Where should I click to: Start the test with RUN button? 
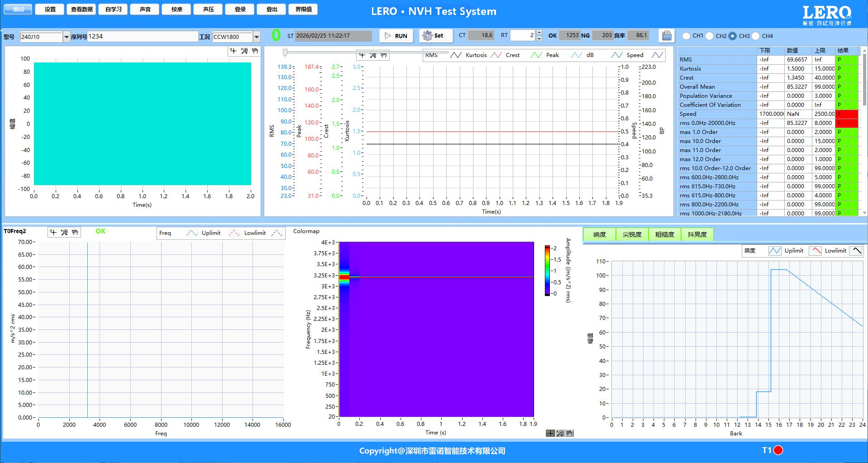point(396,36)
